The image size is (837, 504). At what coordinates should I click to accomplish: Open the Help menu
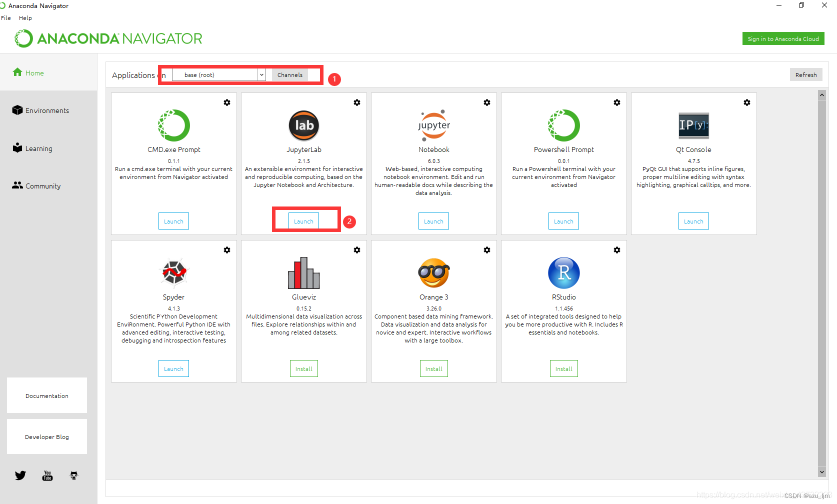[25, 18]
